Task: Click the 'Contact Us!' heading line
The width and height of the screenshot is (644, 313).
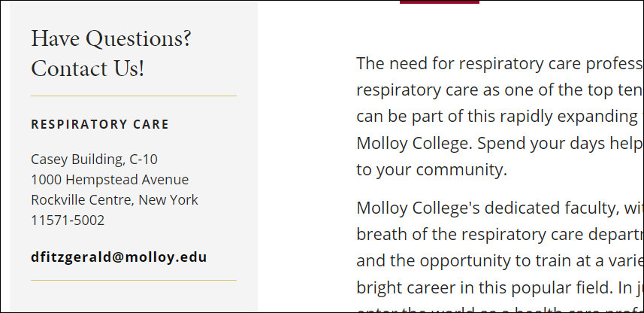Action: coord(87,68)
